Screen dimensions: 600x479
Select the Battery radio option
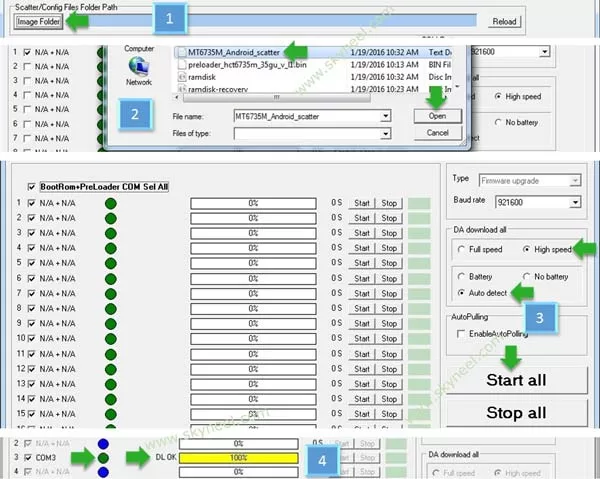[x=461, y=277]
